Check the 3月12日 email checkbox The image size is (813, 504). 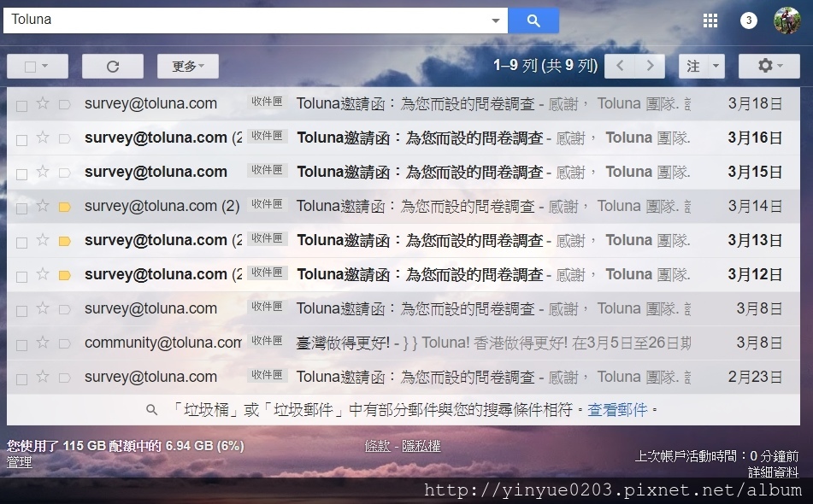(x=21, y=277)
